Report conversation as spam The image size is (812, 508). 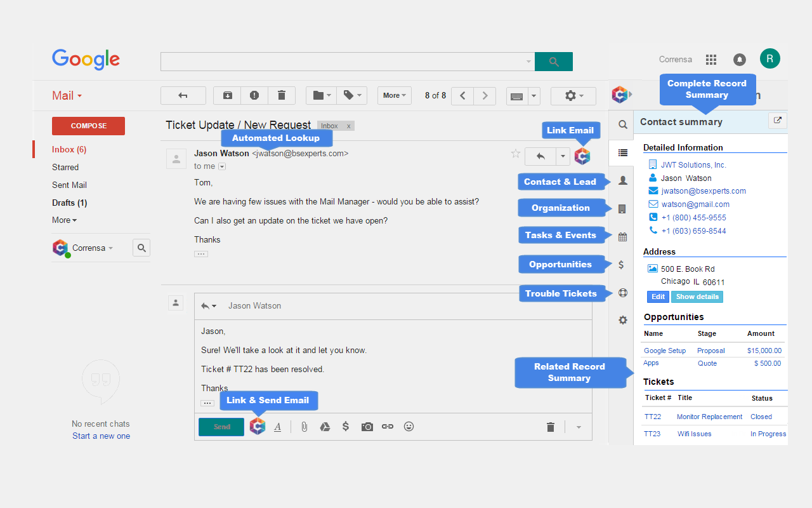coord(254,95)
